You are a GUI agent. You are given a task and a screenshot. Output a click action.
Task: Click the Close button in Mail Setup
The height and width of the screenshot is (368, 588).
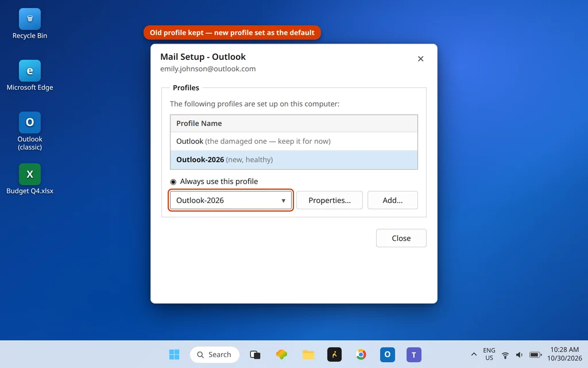tap(401, 238)
